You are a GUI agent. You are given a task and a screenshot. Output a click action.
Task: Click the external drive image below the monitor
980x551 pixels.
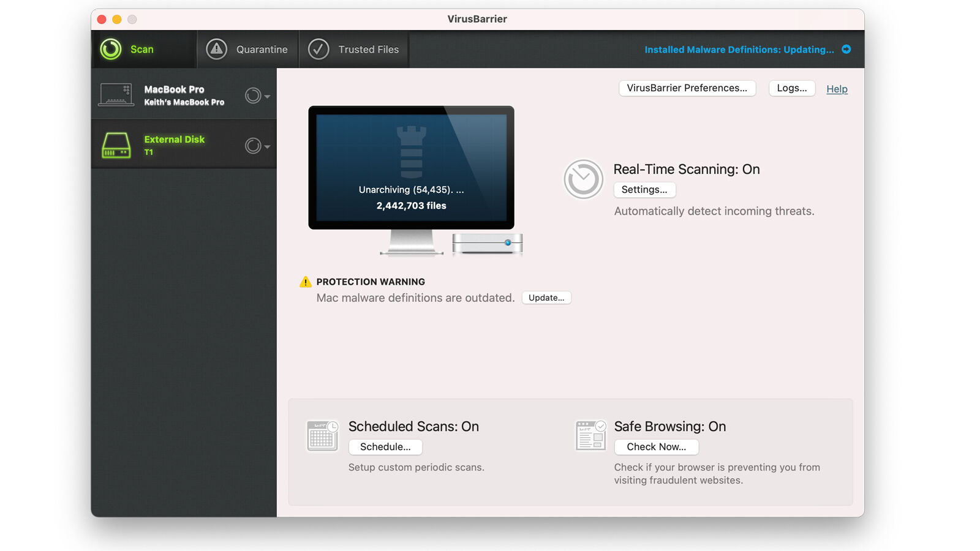[x=488, y=243]
